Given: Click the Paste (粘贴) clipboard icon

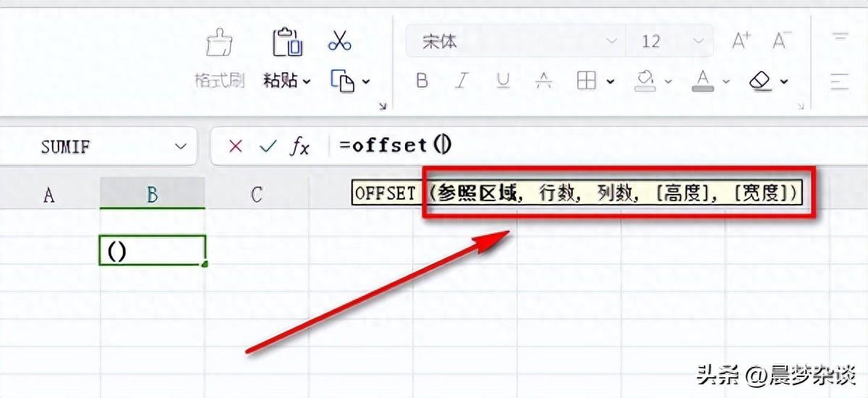Looking at the screenshot, I should click(x=287, y=41).
